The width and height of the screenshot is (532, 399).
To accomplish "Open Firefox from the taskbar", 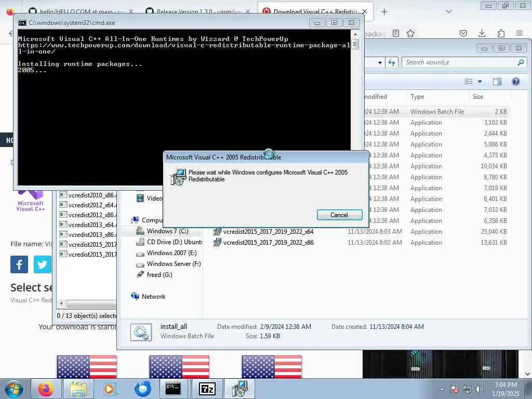I will (46, 389).
